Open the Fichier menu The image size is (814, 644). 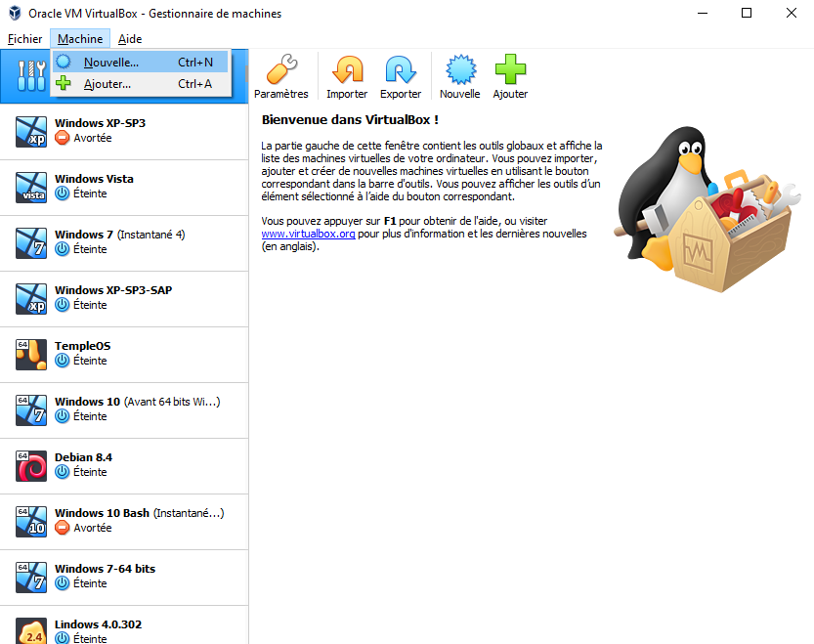click(25, 39)
